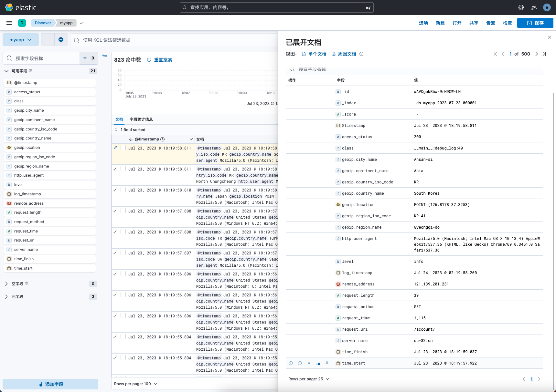Click the sort fields icon beside 1 field sorted
The height and width of the screenshot is (392, 556).
[116, 130]
